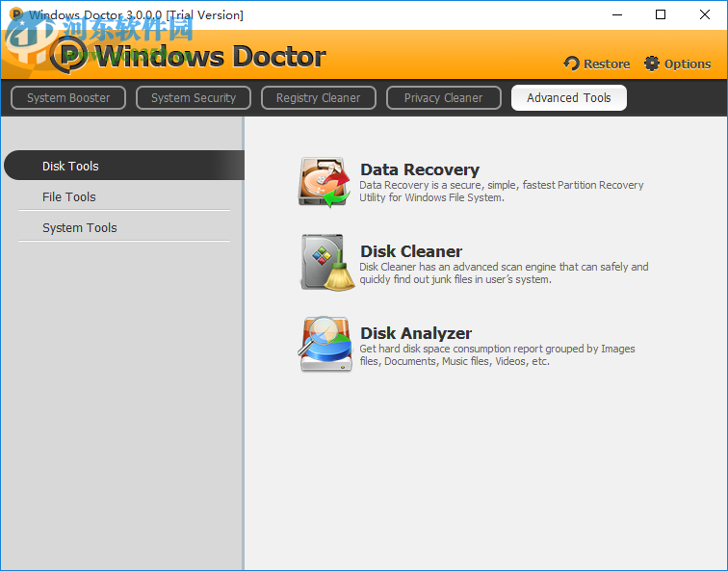The width and height of the screenshot is (728, 571).
Task: Select the Advanced Tools tab
Action: click(569, 98)
